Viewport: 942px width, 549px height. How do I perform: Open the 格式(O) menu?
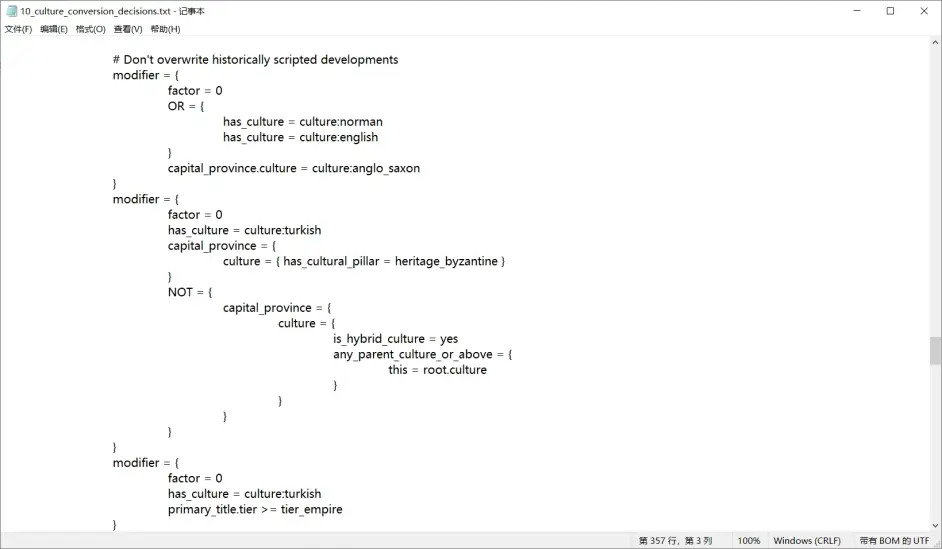[90, 29]
